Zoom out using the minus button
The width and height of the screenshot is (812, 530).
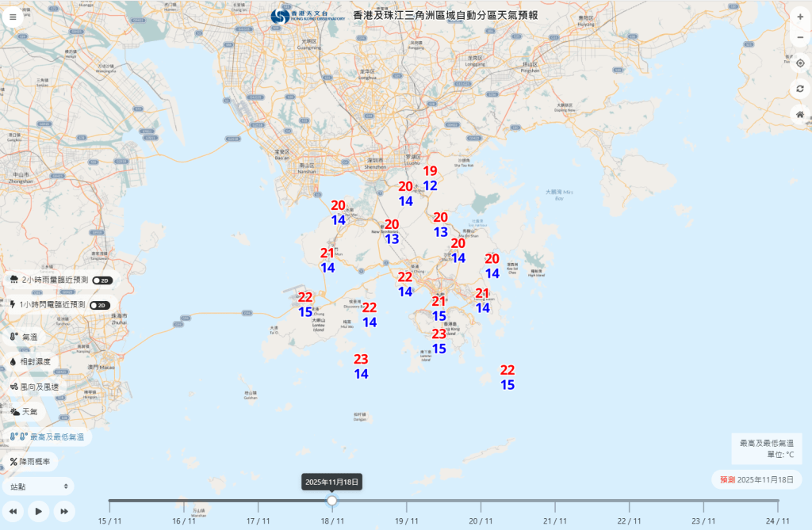pyautogui.click(x=801, y=37)
